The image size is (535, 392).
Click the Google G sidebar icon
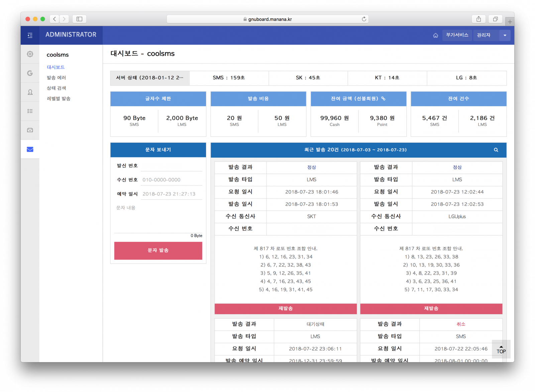[30, 73]
